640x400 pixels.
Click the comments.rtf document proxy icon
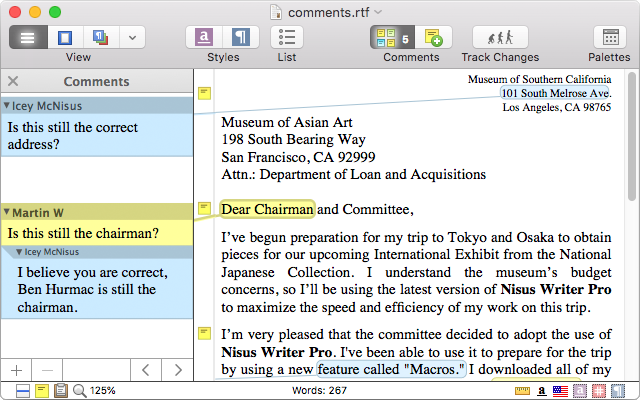click(276, 12)
